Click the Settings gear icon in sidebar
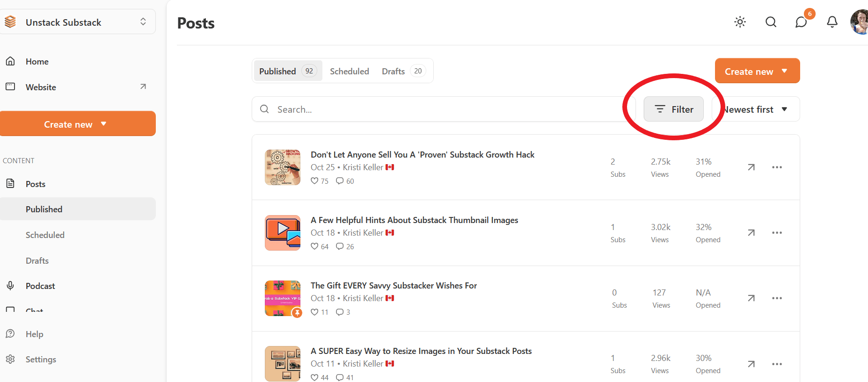 (x=10, y=359)
